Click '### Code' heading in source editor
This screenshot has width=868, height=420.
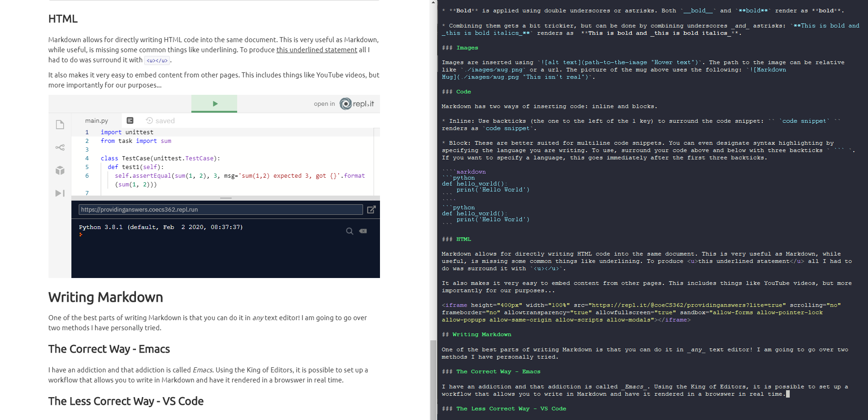pos(456,92)
